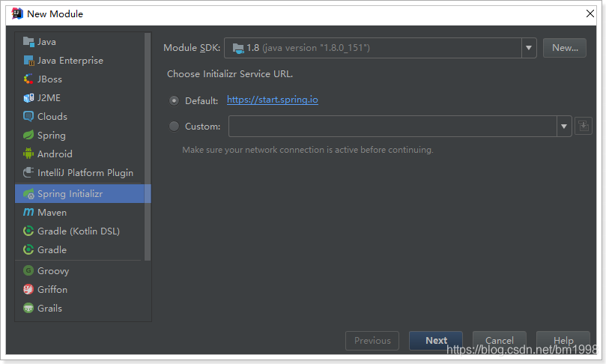Choose Gradle (Kotlin DSL) in the list

point(79,231)
